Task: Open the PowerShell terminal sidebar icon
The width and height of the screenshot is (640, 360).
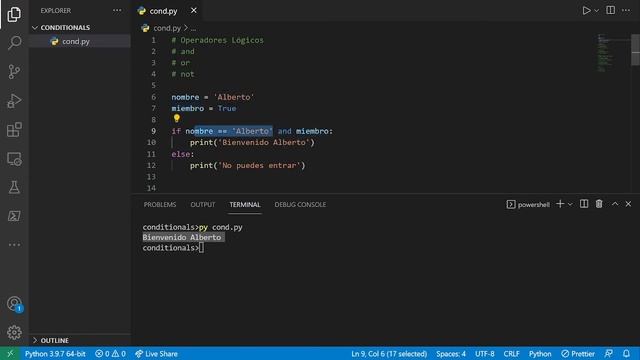Action: tap(14, 216)
